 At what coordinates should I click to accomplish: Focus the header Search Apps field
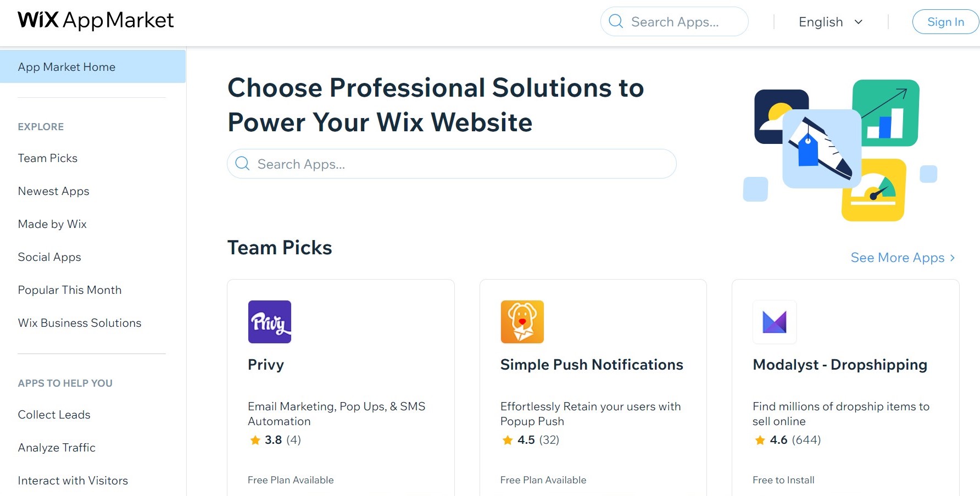(681, 22)
